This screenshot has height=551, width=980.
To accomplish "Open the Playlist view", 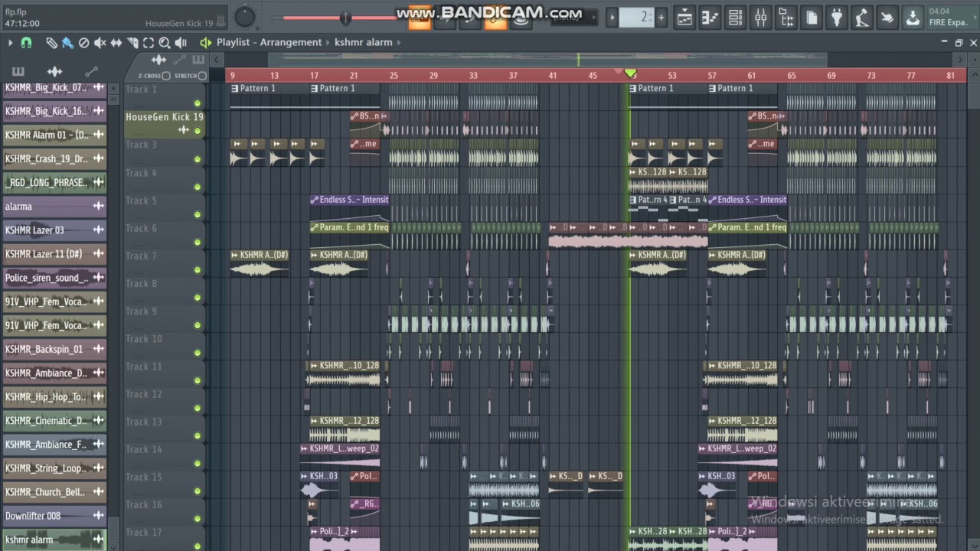I will pos(684,17).
